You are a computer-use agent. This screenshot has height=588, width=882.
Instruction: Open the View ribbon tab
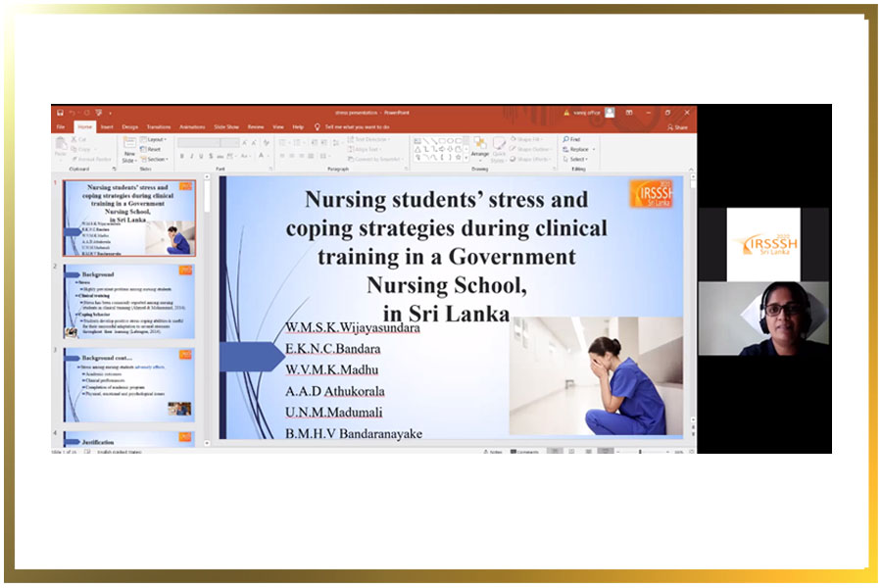[278, 127]
